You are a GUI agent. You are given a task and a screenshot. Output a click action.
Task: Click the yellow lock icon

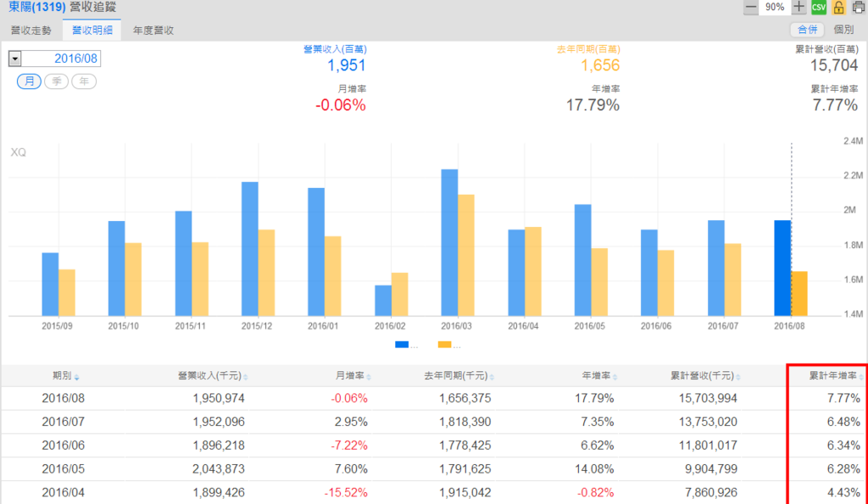tap(838, 7)
